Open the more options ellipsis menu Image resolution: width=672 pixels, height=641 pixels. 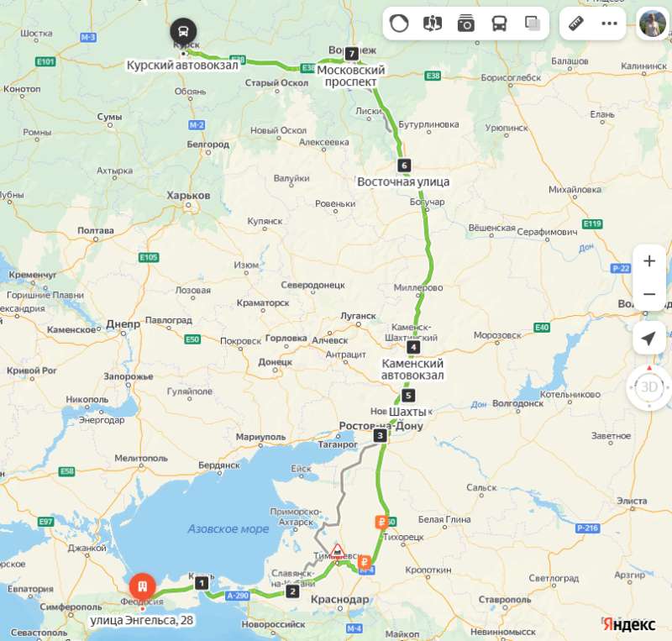(x=609, y=24)
